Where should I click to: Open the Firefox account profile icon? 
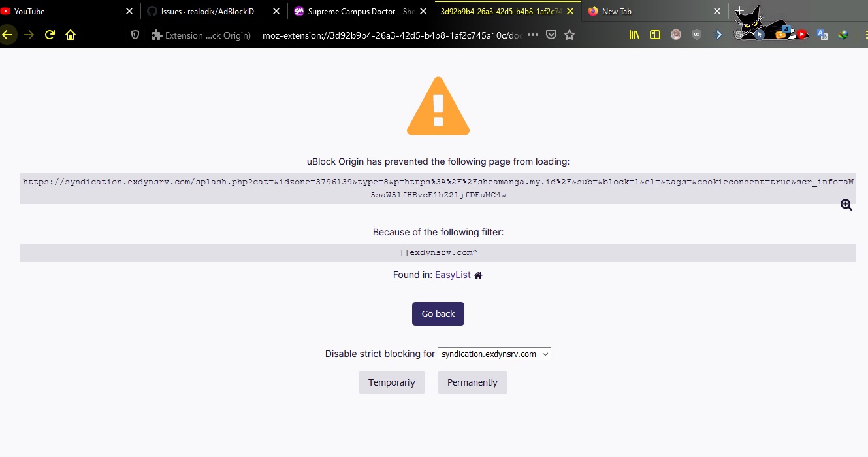(x=676, y=34)
